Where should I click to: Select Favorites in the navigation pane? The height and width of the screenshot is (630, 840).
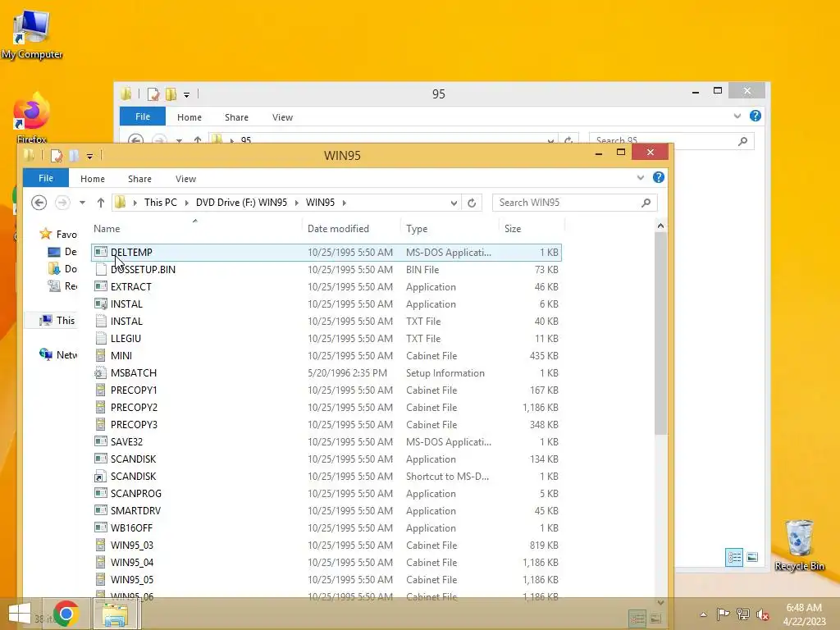pos(59,234)
